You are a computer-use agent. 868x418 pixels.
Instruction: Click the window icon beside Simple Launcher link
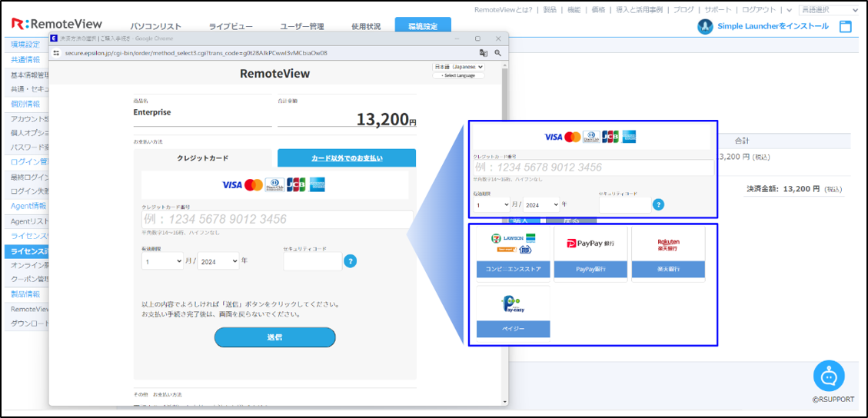pyautogui.click(x=845, y=27)
